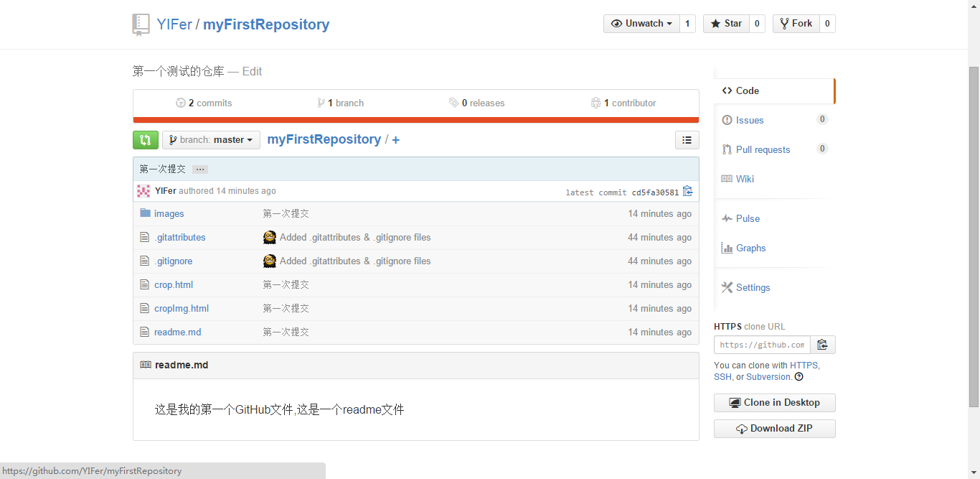View the 1 branch link
This screenshot has width=980, height=479.
tap(341, 103)
